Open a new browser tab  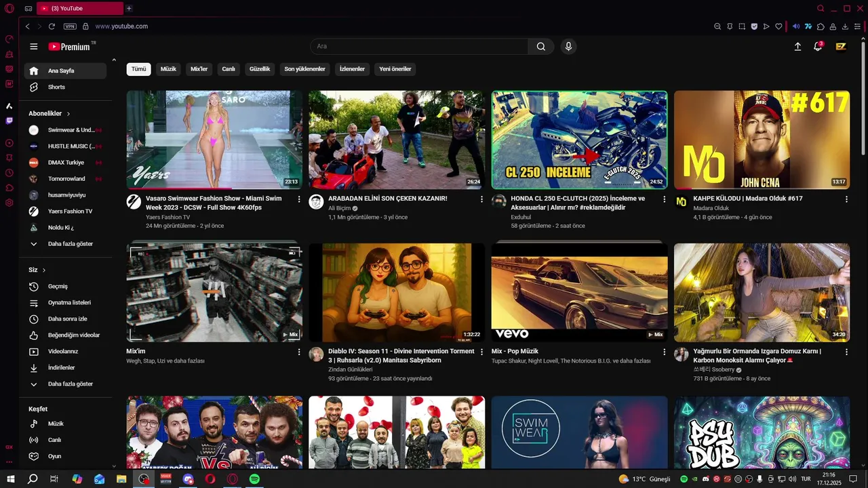[x=129, y=8]
